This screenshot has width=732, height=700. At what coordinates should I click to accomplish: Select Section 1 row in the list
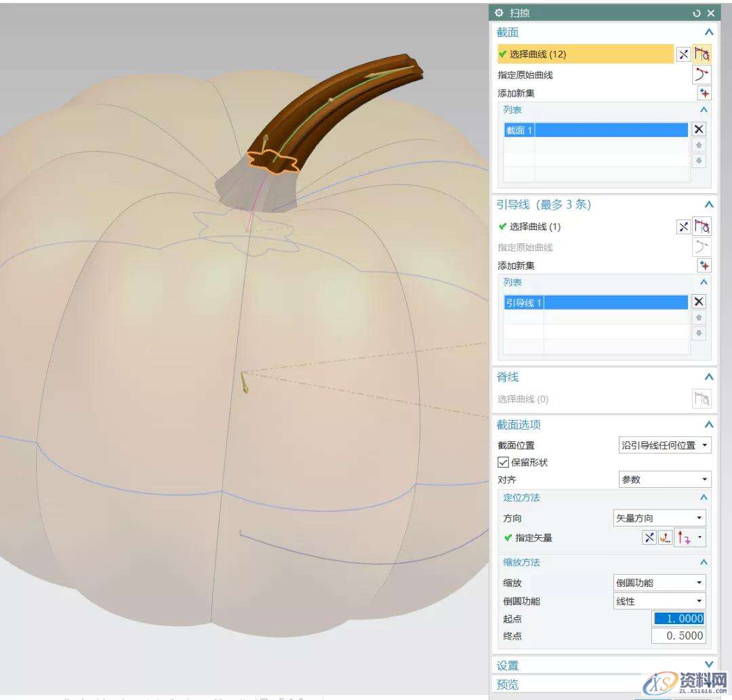595,130
